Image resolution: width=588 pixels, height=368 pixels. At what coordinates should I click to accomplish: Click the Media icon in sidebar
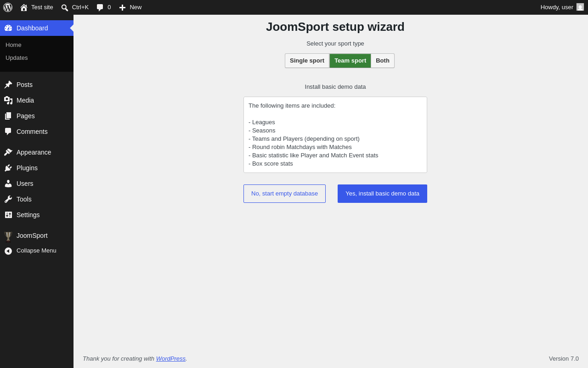8,100
